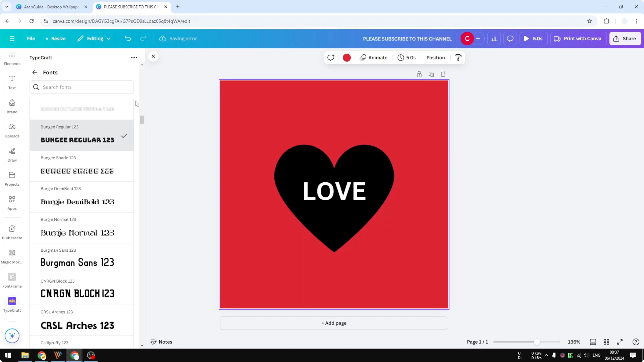Screen dimensions: 644x362
Task: Open the Elements panel
Action: point(12,58)
